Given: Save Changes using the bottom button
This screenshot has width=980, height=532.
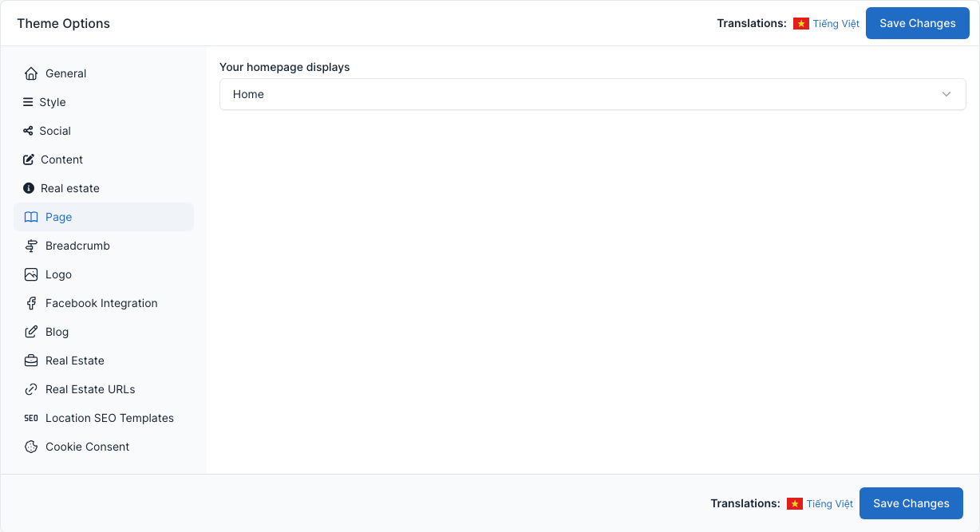Looking at the screenshot, I should [x=911, y=503].
